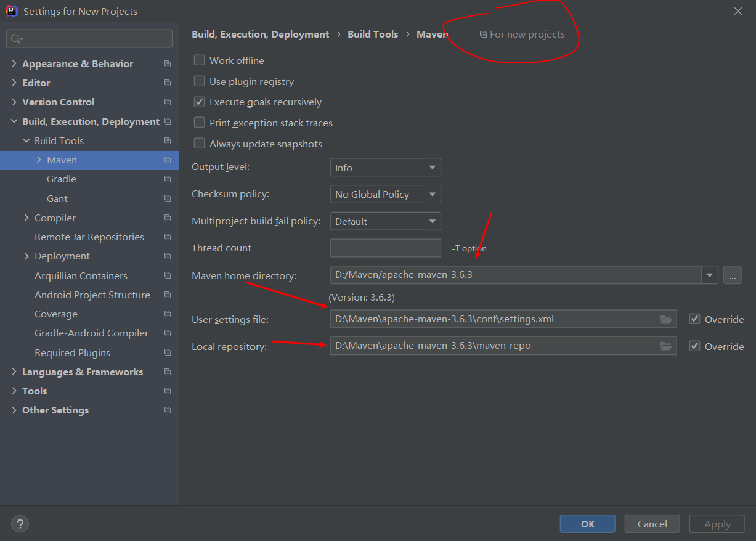Click the copy icon beside Gradle-Android Compiler
756x541 pixels.
click(167, 333)
